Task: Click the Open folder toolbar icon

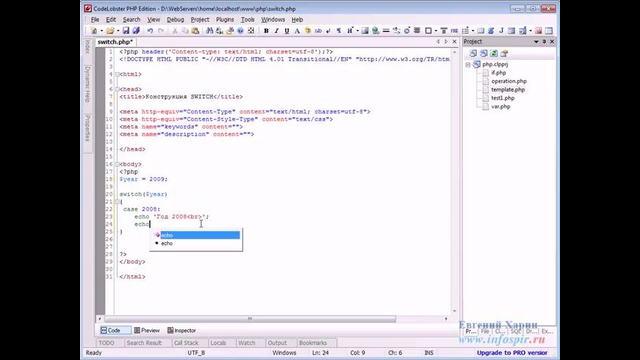Action: [x=110, y=31]
